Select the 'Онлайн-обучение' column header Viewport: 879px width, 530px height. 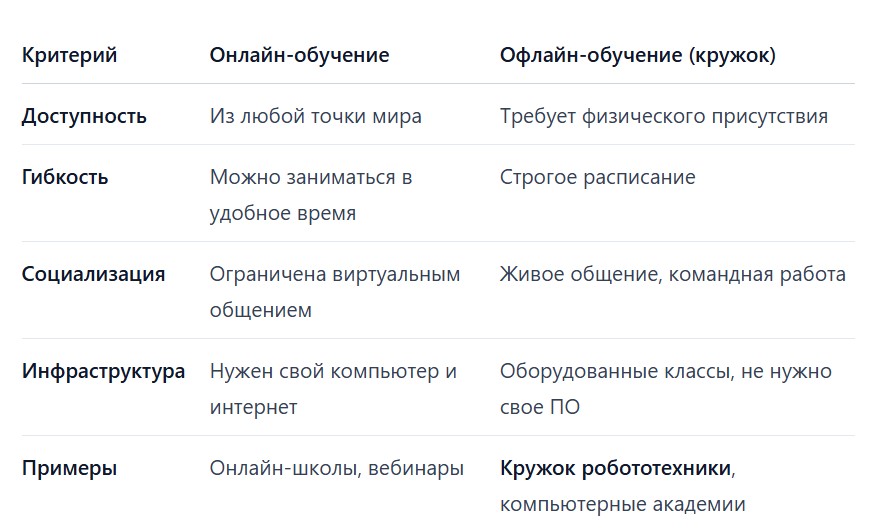point(299,55)
